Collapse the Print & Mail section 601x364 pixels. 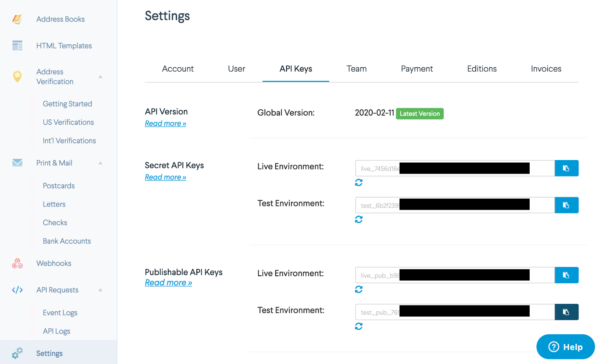[100, 163]
